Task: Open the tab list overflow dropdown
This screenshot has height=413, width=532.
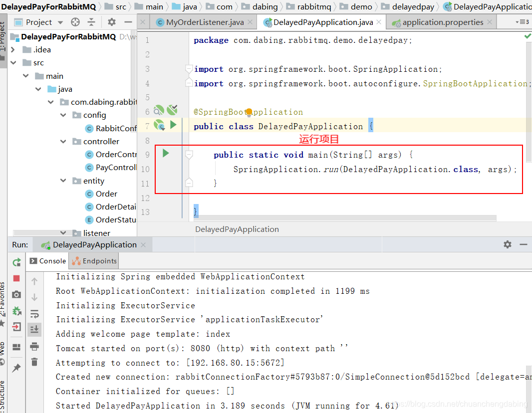Action: tap(522, 22)
